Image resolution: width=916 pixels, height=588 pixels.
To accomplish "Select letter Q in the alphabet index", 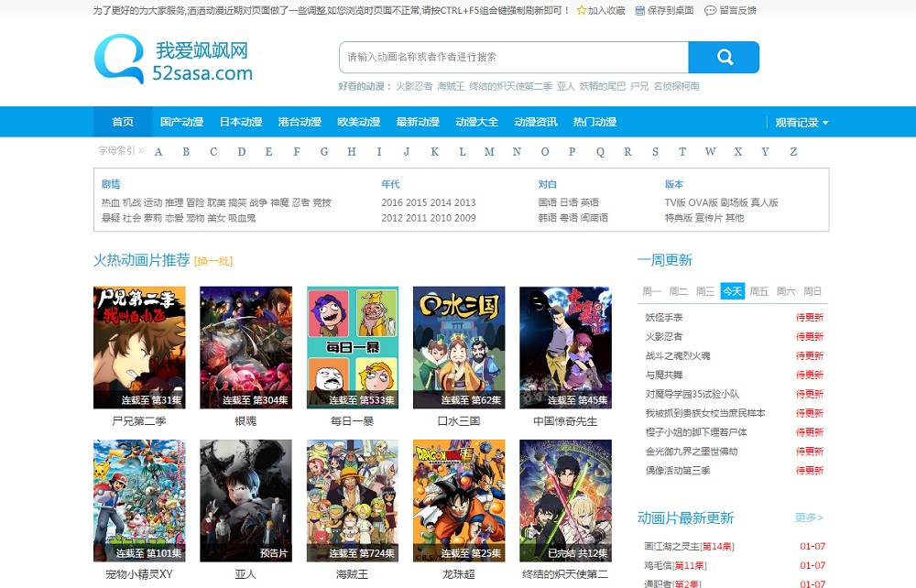I will (600, 152).
